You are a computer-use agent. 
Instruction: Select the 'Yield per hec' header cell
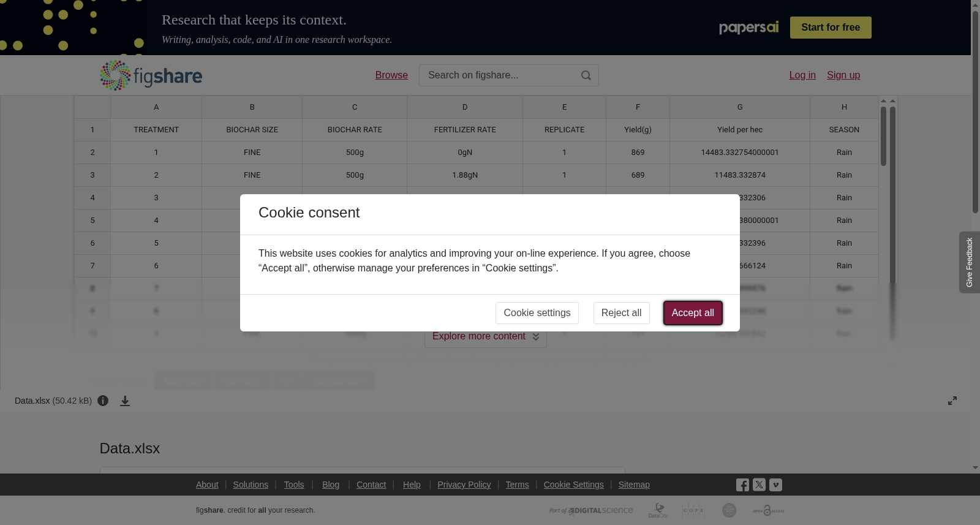[x=740, y=130]
